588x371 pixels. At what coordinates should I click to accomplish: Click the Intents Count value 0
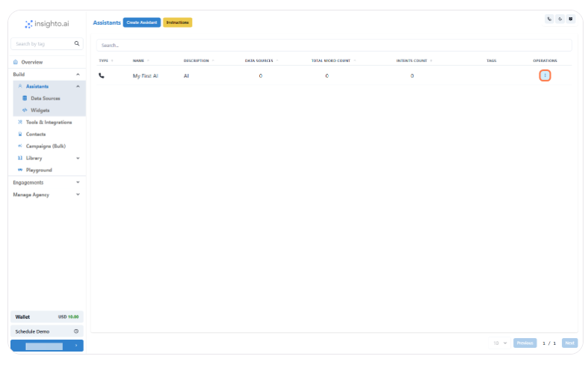tap(412, 76)
